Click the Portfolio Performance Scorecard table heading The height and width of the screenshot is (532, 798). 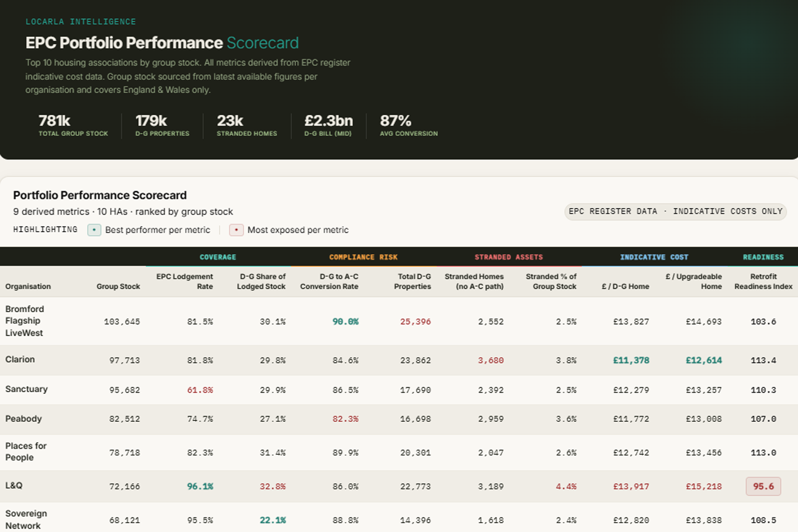[100, 195]
